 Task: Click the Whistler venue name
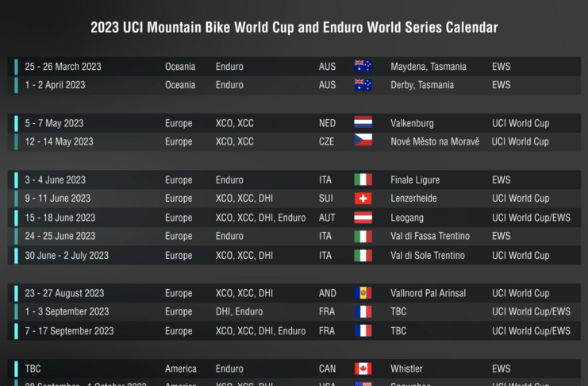(x=406, y=369)
